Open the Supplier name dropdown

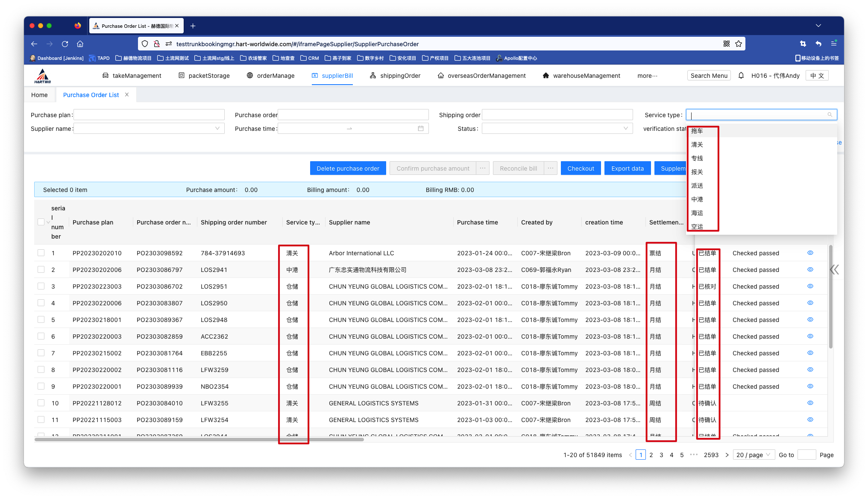click(x=149, y=129)
